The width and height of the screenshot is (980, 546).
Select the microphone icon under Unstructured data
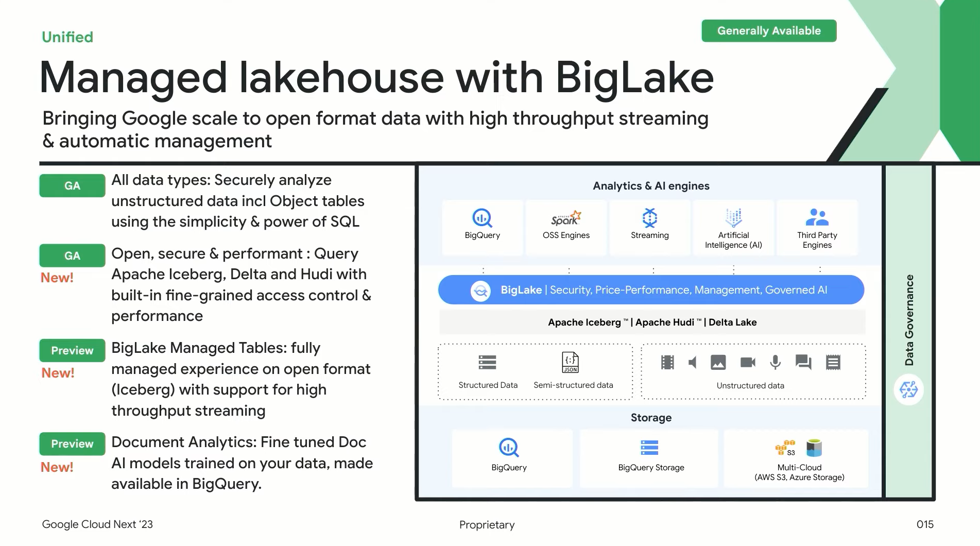[x=775, y=363]
